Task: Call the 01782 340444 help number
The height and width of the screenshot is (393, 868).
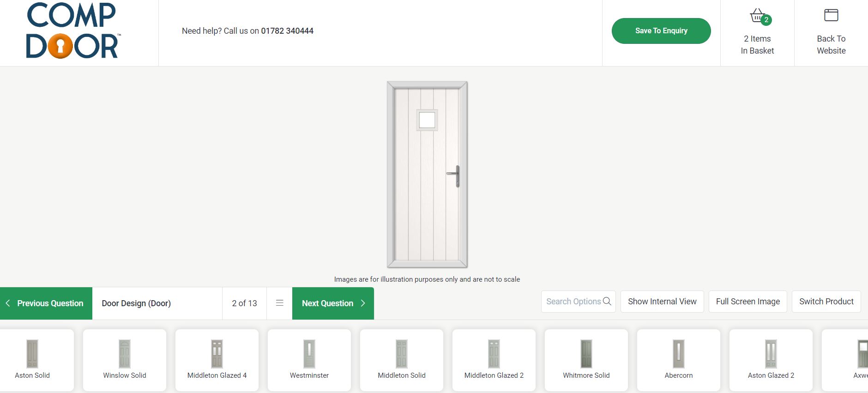Action: tap(287, 31)
